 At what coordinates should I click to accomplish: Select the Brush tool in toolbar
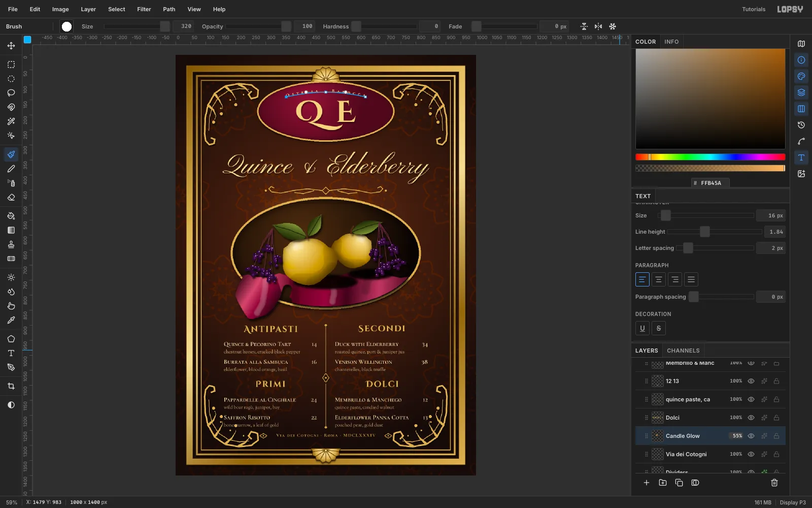point(11,154)
